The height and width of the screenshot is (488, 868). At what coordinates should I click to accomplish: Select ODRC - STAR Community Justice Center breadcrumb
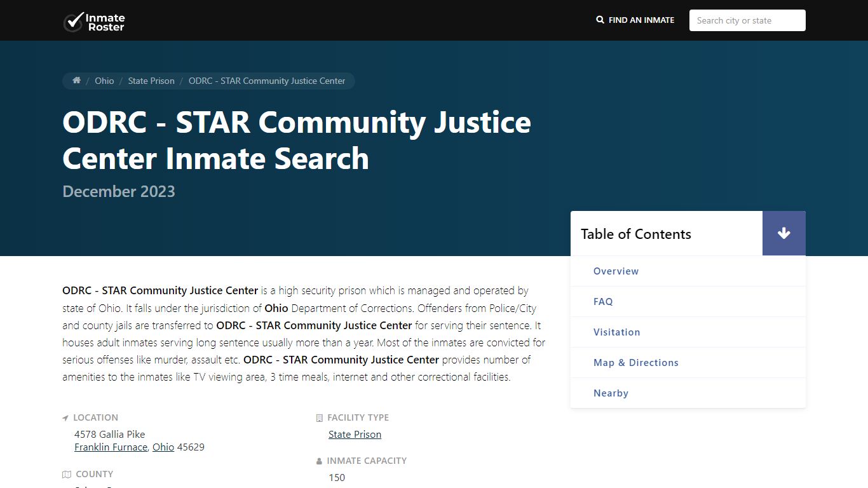coord(267,81)
